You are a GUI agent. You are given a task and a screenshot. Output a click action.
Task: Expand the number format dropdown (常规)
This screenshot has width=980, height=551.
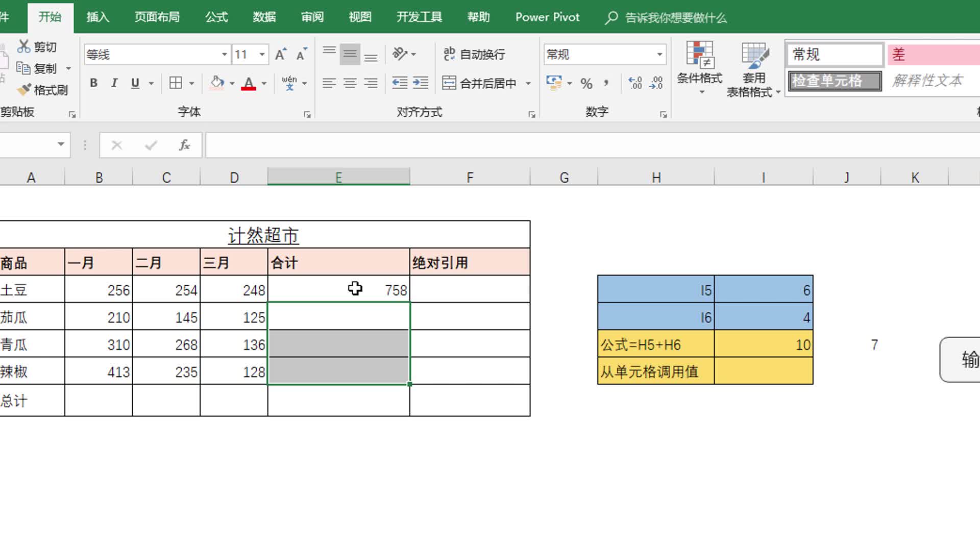659,55
